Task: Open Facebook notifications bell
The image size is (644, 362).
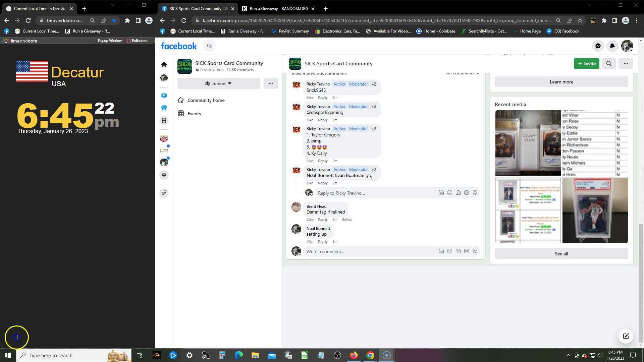Action: pyautogui.click(x=612, y=46)
